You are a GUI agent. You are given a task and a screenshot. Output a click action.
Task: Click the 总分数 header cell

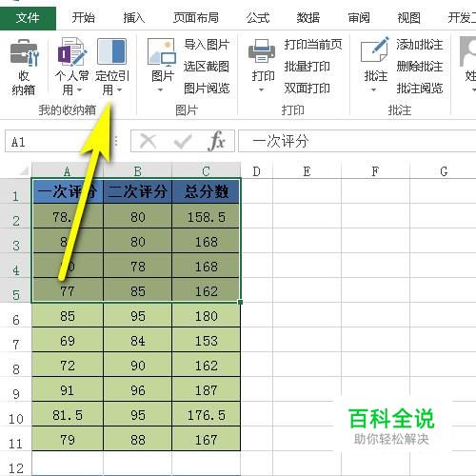pos(206,191)
